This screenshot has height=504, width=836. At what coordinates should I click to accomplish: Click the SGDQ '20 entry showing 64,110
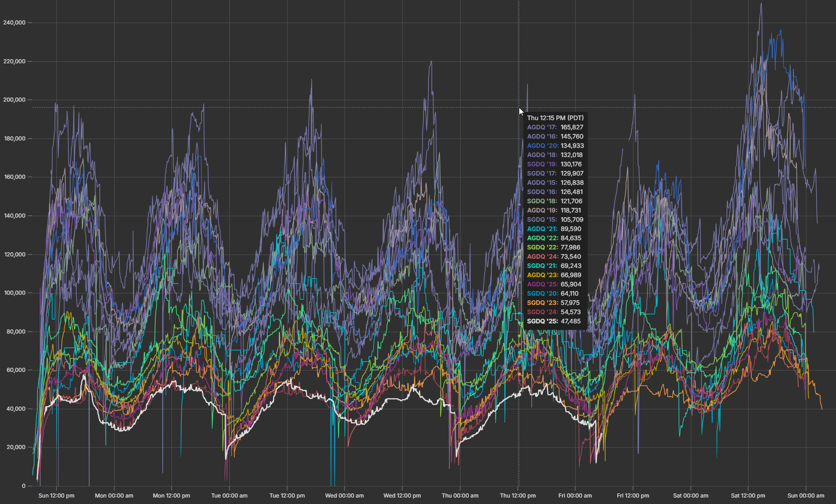pyautogui.click(x=553, y=293)
